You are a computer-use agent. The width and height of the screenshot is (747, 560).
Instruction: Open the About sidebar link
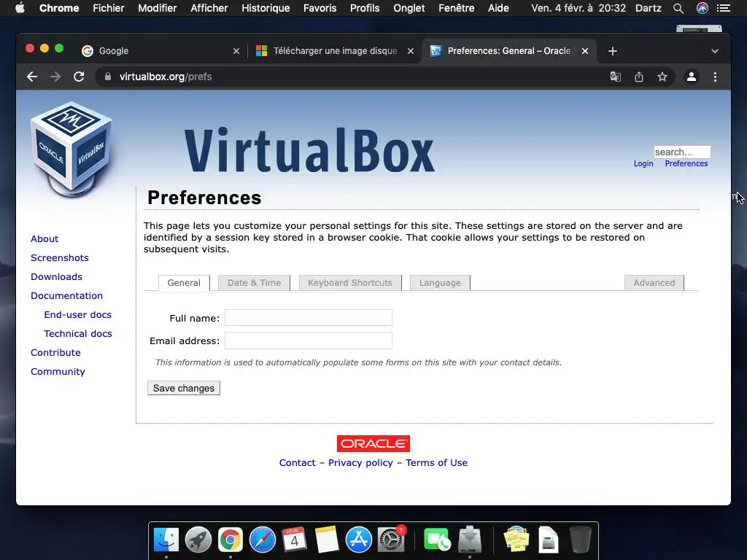(44, 238)
